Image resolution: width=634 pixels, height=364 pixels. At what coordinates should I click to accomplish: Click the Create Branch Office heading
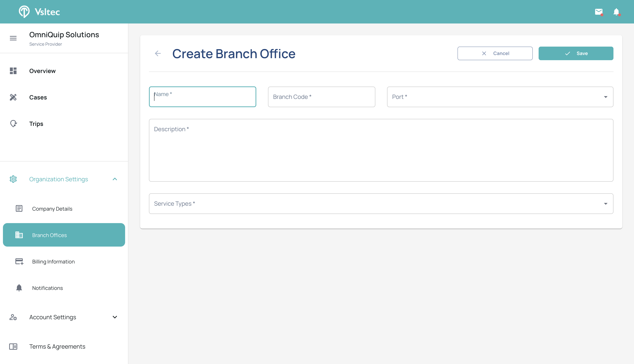click(x=234, y=54)
